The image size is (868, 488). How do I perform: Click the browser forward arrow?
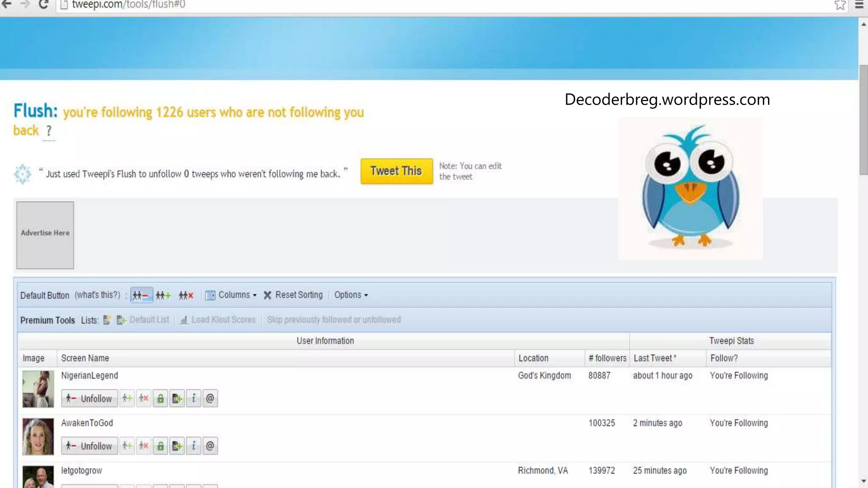pyautogui.click(x=25, y=5)
